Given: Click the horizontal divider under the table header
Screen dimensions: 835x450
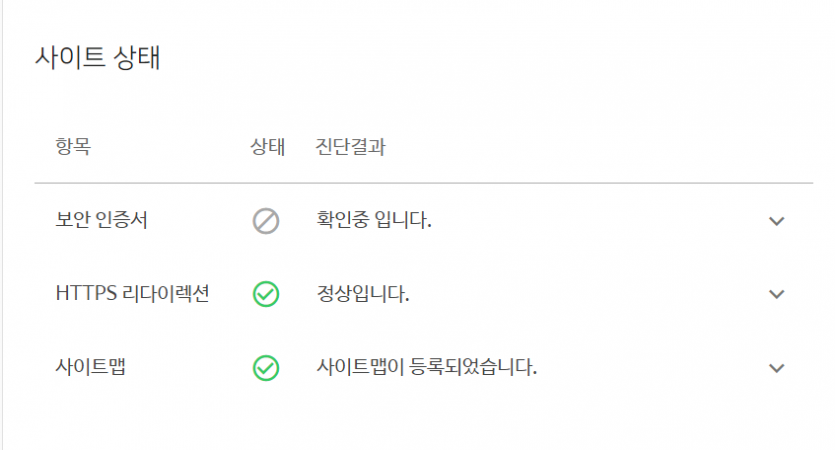Looking at the screenshot, I should [x=424, y=183].
